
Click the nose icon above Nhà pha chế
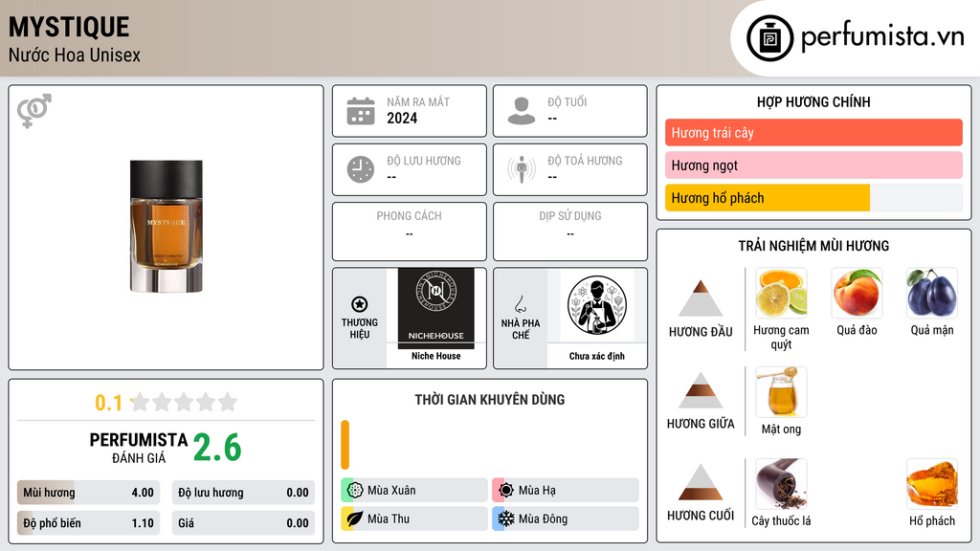(x=520, y=304)
